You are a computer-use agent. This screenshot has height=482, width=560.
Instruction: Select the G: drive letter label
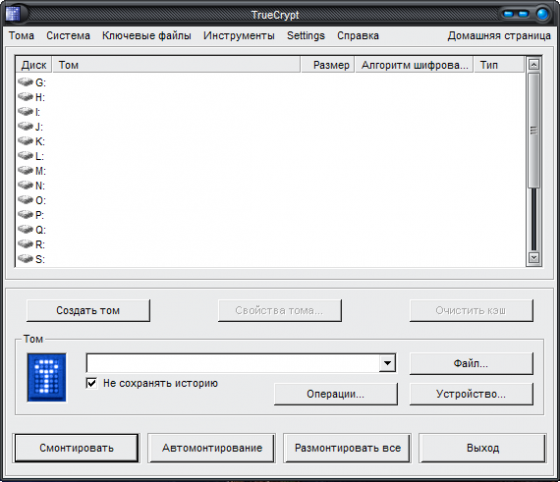pos(40,83)
